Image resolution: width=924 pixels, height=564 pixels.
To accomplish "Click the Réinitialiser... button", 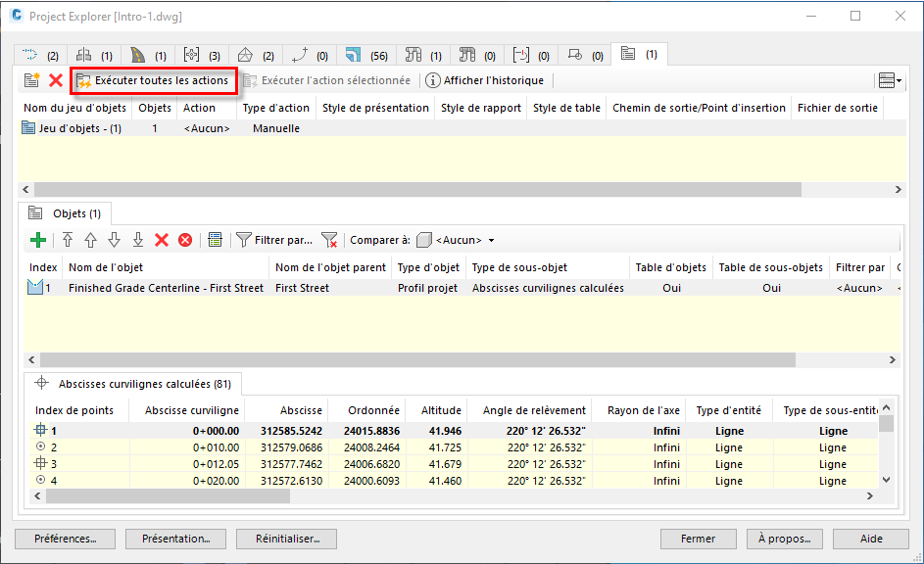I will tap(286, 539).
